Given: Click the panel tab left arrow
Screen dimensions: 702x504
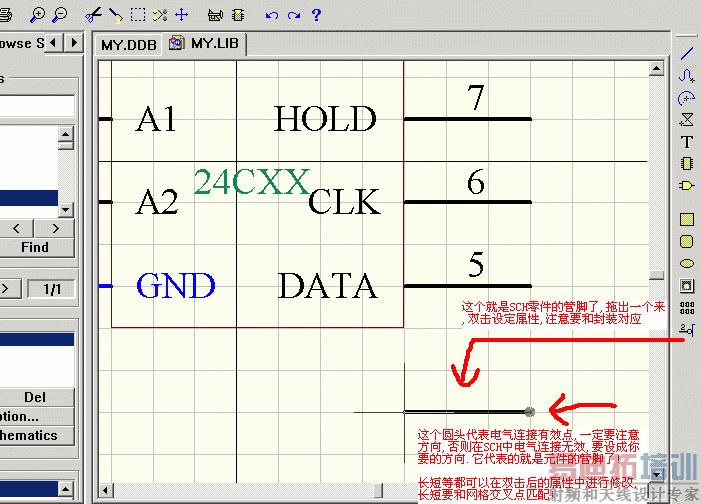Looking at the screenshot, I should 54,43.
